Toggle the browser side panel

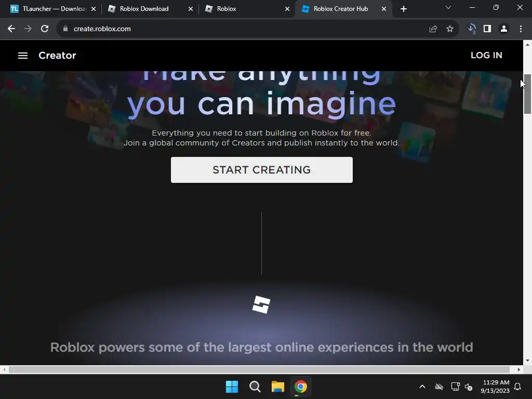point(487,29)
